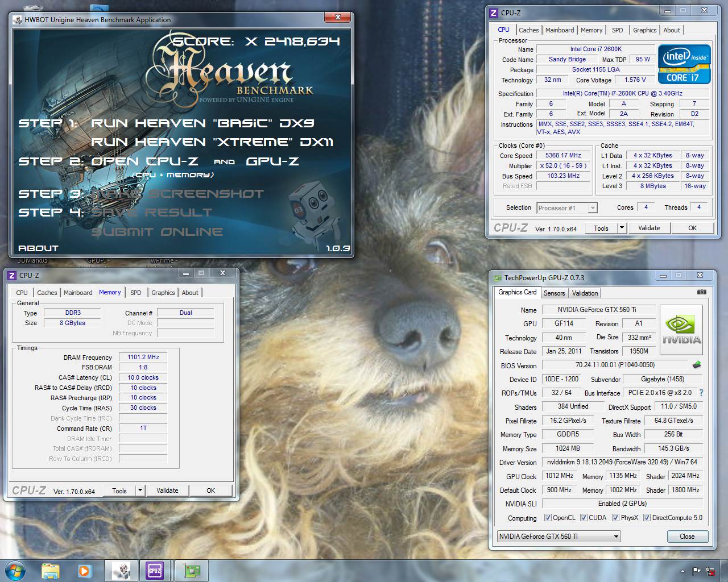Screen dimensions: 728x582
Task: Expand Tools arrow in CPU-Z Memory window
Action: 140,490
